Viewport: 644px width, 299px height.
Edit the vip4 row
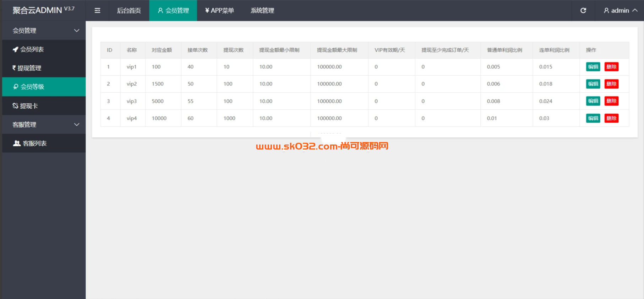click(593, 118)
